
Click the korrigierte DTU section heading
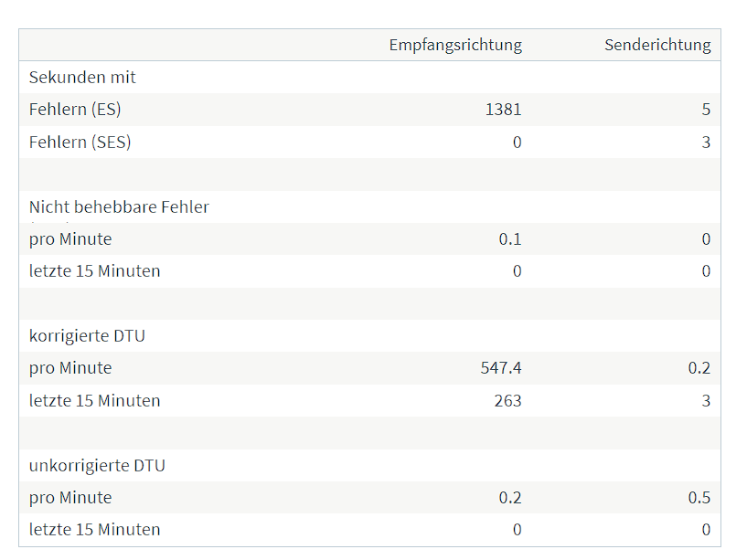click(x=87, y=336)
